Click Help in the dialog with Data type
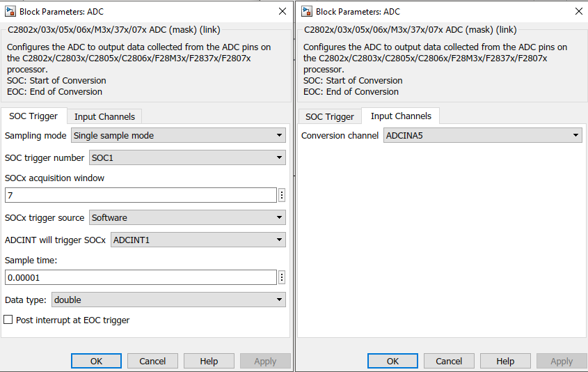The height and width of the screenshot is (372, 588). click(x=209, y=361)
